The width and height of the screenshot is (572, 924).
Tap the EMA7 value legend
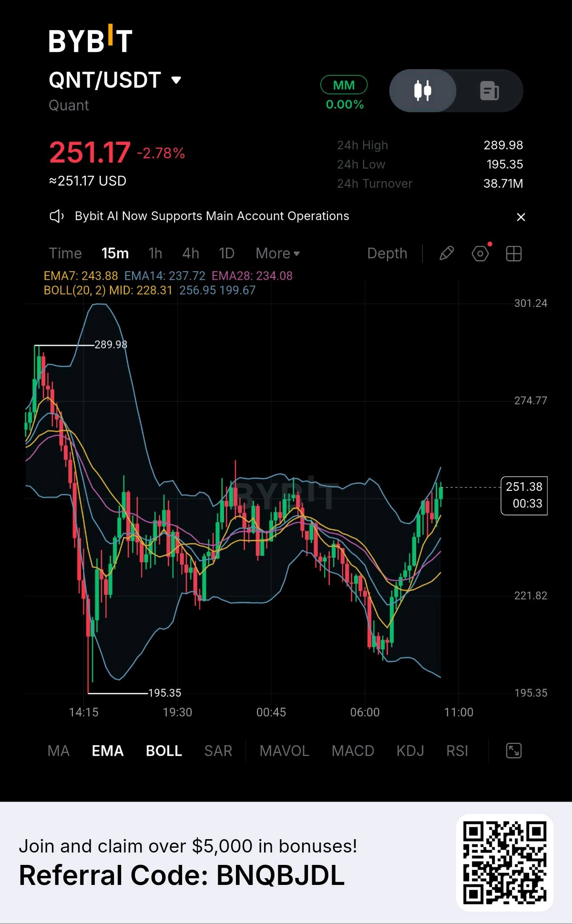pyautogui.click(x=81, y=276)
